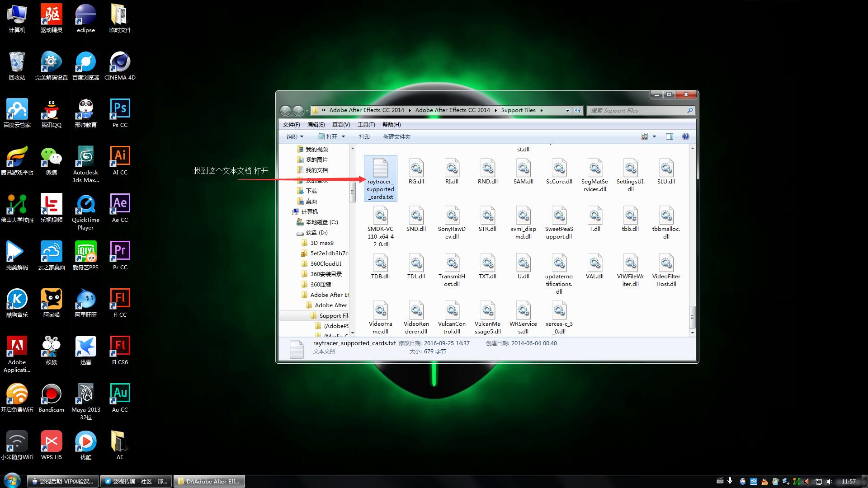
Task: Click the refresh button beside address bar
Action: point(578,110)
